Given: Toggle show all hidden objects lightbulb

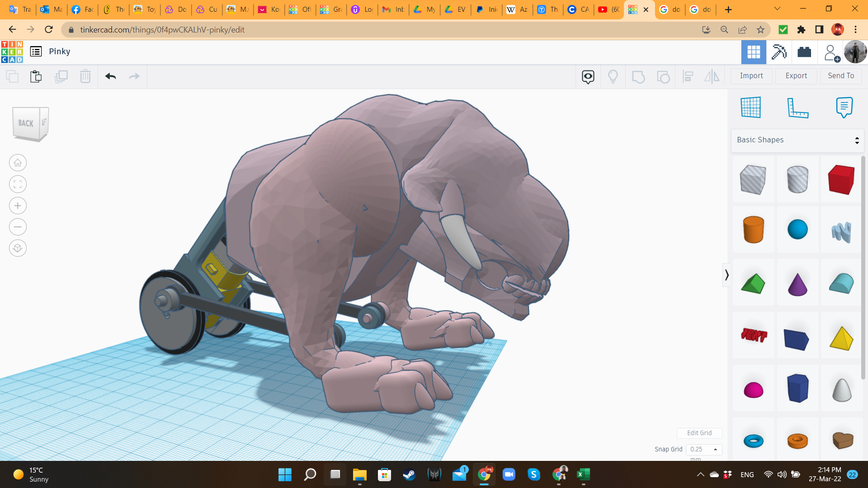Looking at the screenshot, I should 613,76.
